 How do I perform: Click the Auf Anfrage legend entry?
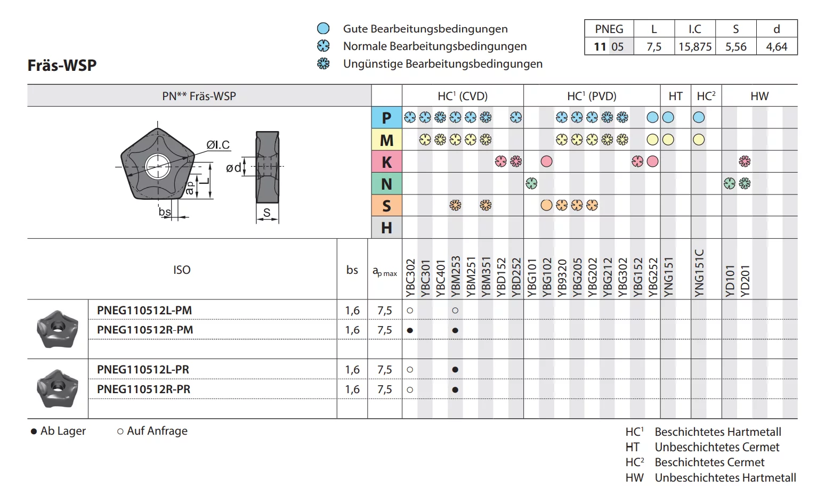152,431
